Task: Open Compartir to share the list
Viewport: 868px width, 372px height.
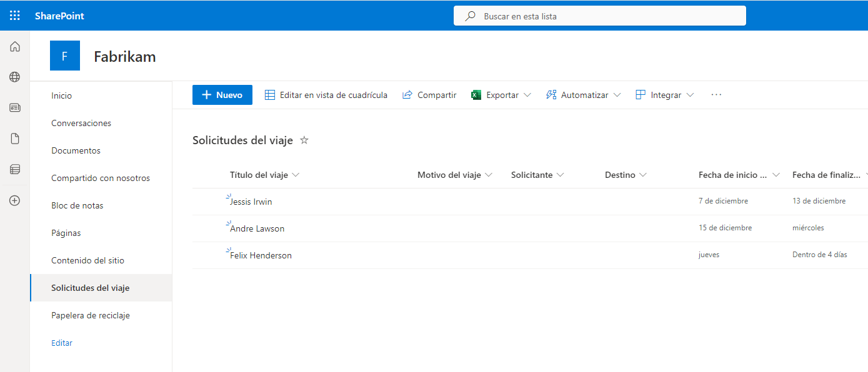Action: click(x=429, y=94)
